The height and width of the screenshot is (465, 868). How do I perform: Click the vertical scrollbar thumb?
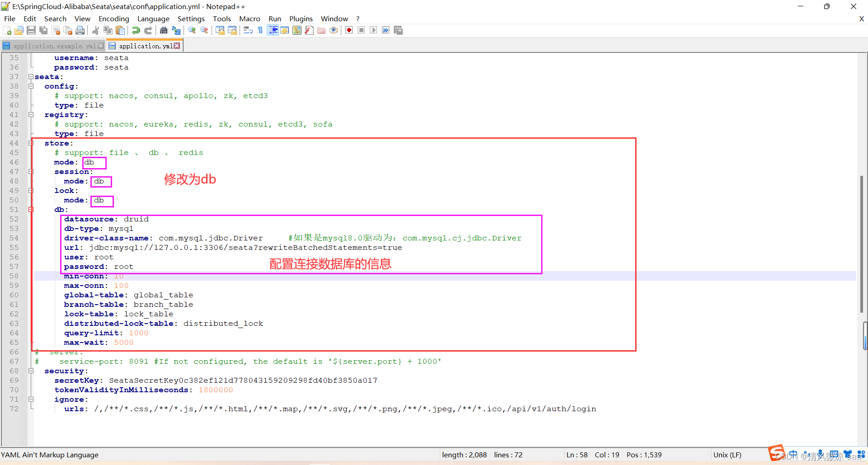pyautogui.click(x=862, y=244)
